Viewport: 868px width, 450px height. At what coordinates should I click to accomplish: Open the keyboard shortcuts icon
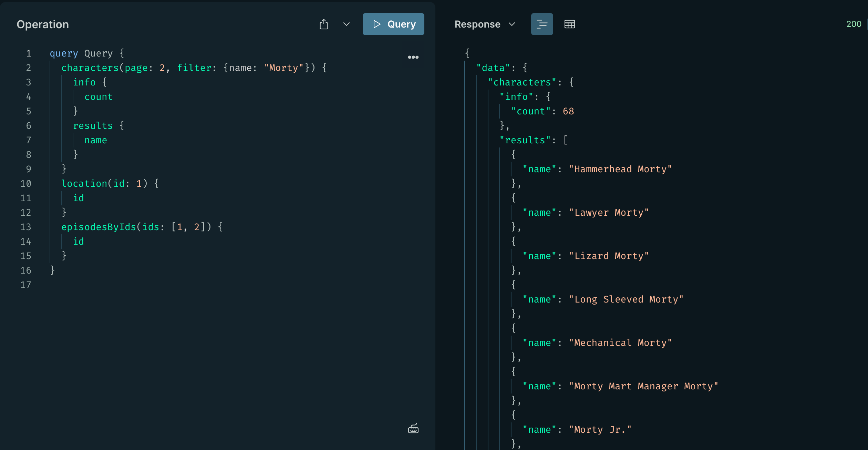pos(413,429)
